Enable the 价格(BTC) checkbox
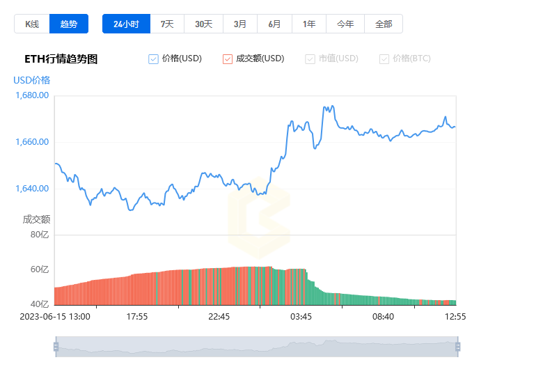This screenshot has height=392, width=543. (x=384, y=59)
